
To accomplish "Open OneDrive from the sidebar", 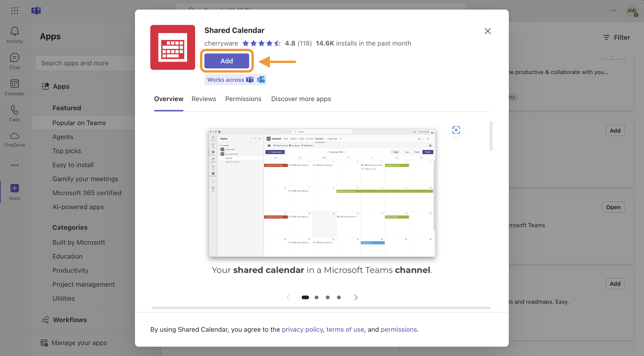I will click(x=14, y=140).
